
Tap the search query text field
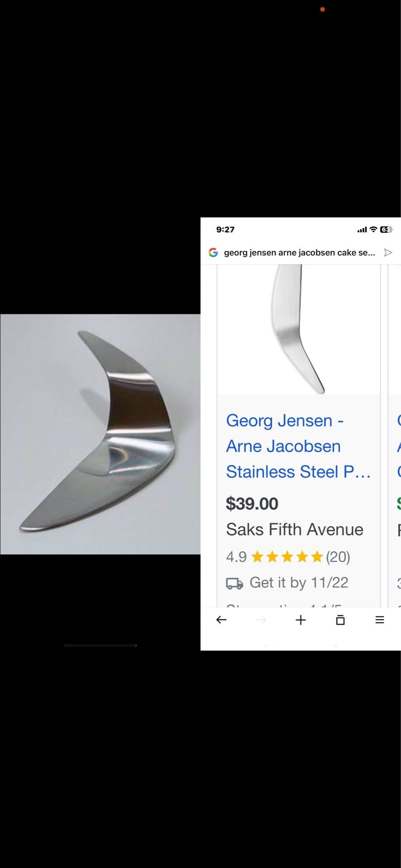point(299,253)
